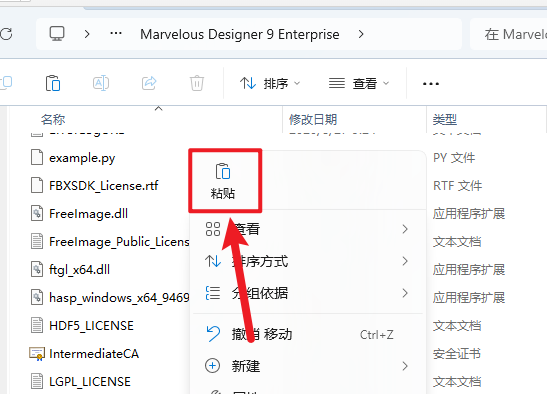Open the hidden path ellipsis in address bar
This screenshot has height=394, width=547.
[116, 34]
